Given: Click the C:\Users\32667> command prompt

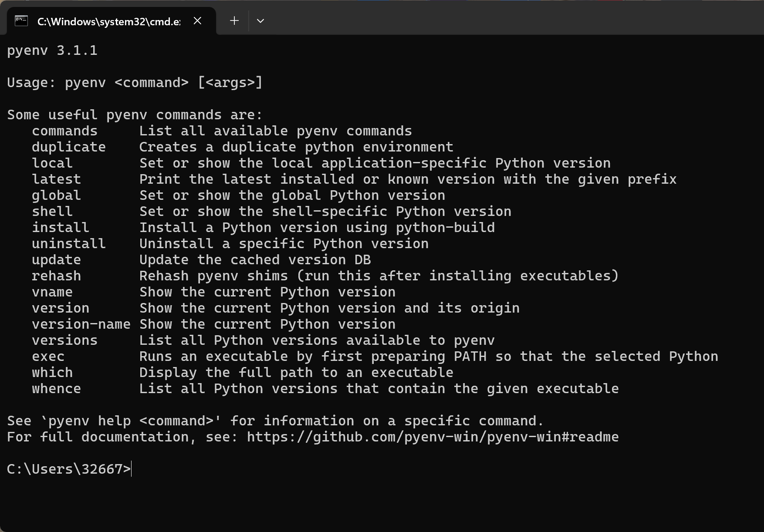Looking at the screenshot, I should click(x=69, y=469).
